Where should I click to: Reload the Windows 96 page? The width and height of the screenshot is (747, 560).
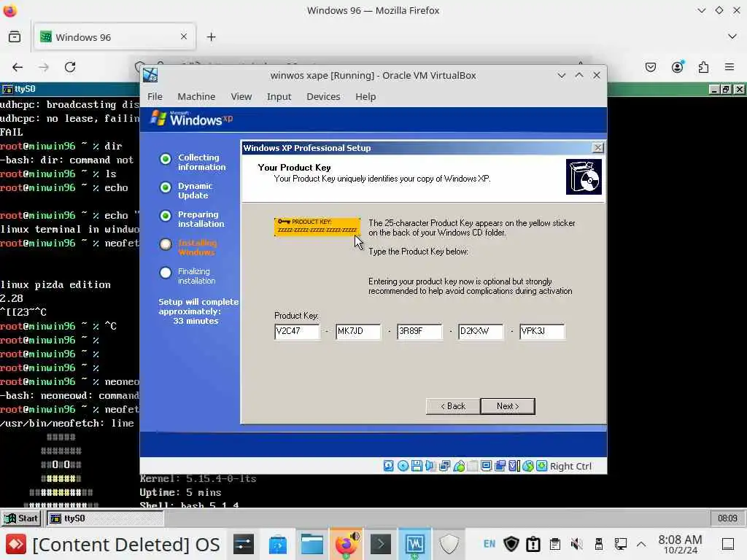coord(70,67)
